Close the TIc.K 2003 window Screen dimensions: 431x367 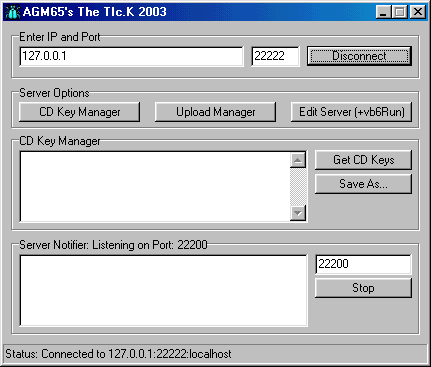[x=417, y=12]
